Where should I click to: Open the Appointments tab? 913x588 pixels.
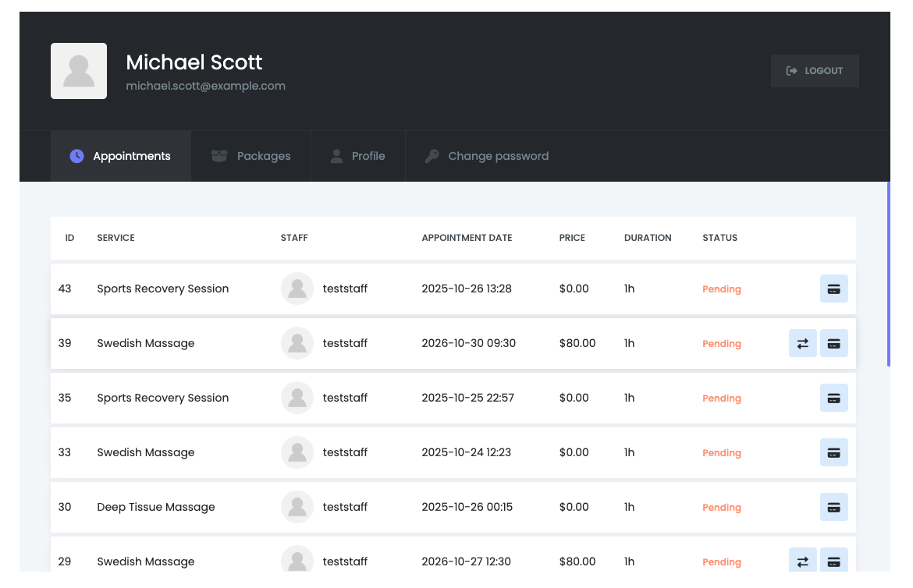coord(121,156)
